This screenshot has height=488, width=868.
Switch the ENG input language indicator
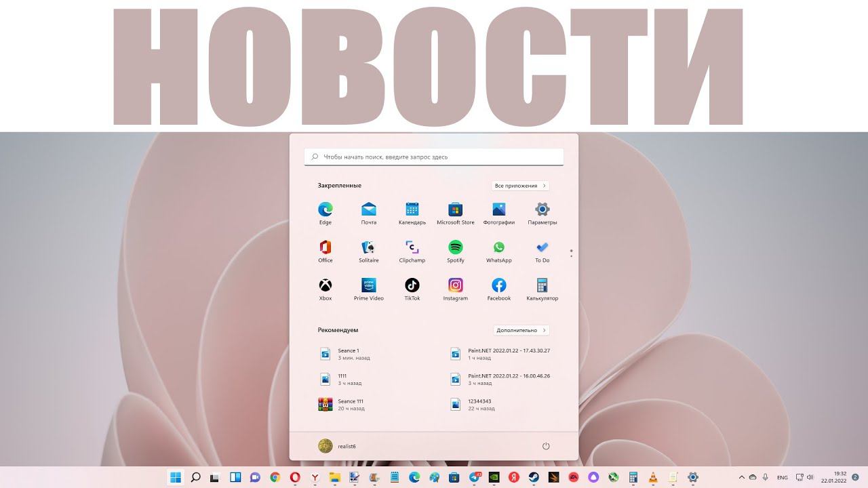pos(783,477)
